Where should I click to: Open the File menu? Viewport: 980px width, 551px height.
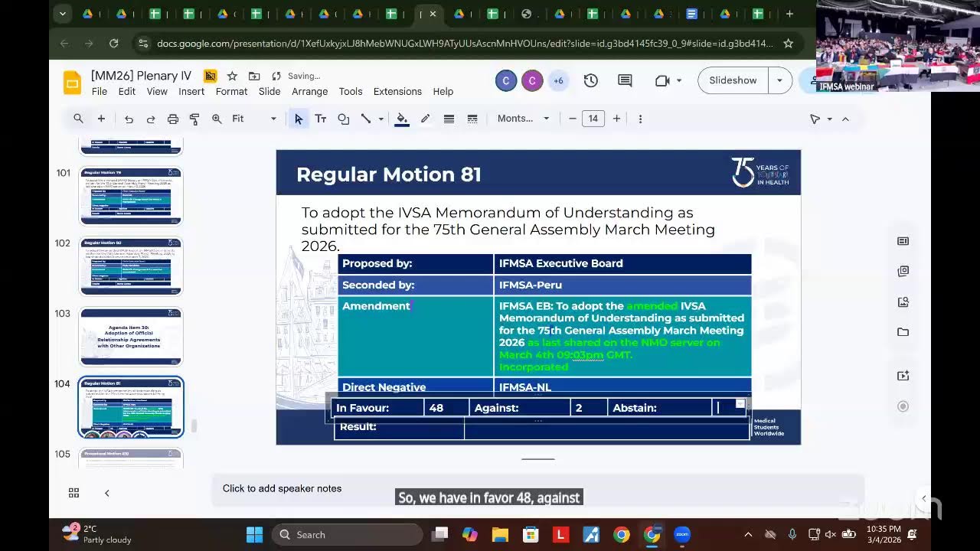100,91
